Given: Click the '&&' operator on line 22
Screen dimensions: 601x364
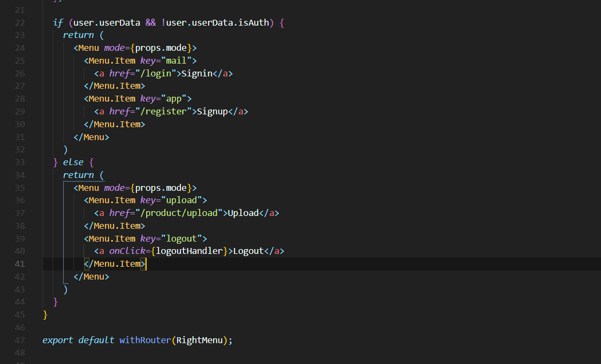Looking at the screenshot, I should click(x=150, y=22).
